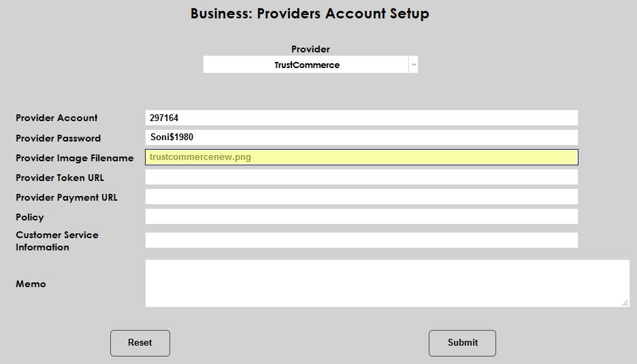The image size is (637, 364).
Task: Click the Policy label text
Action: pyautogui.click(x=30, y=217)
